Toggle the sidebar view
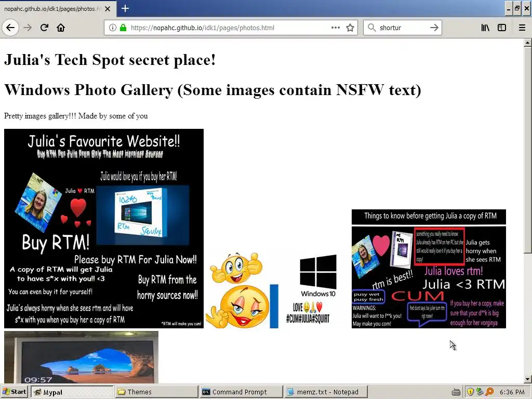The width and height of the screenshot is (532, 399). pos(502,28)
